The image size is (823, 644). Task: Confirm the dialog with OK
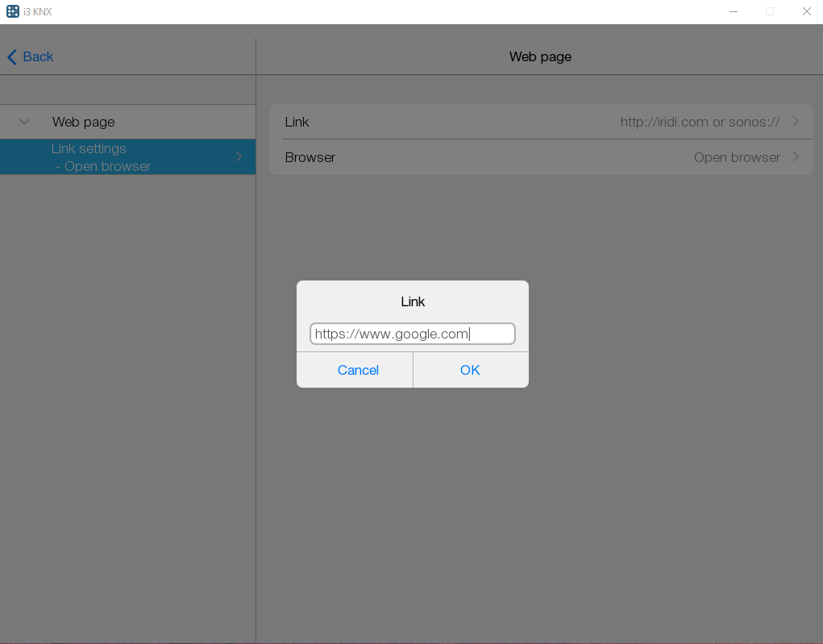click(470, 370)
